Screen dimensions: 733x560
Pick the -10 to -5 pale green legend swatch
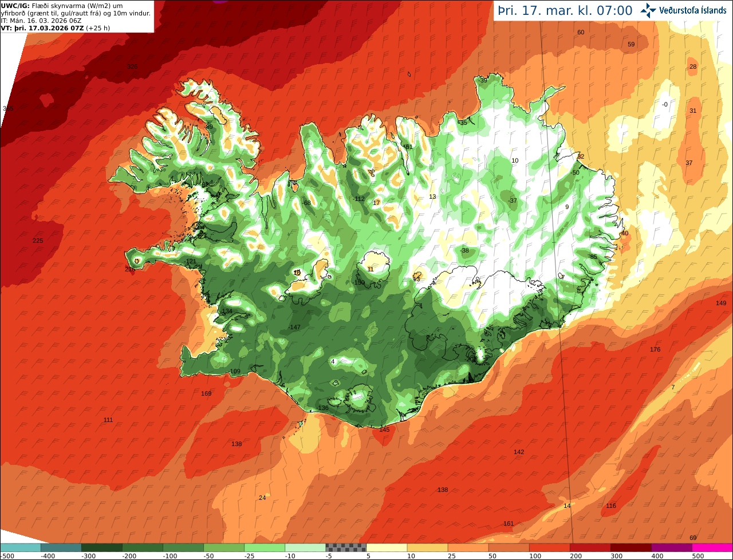pyautogui.click(x=305, y=547)
